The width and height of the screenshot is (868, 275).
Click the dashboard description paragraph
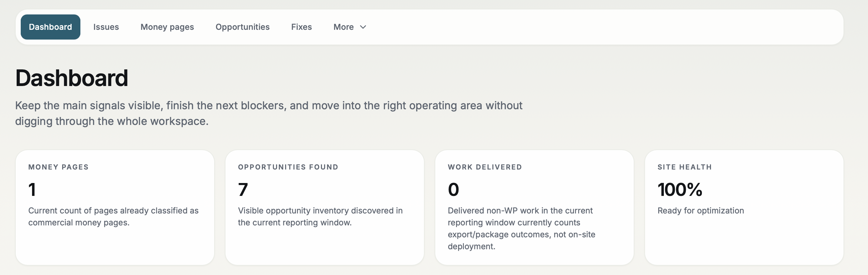(269, 113)
